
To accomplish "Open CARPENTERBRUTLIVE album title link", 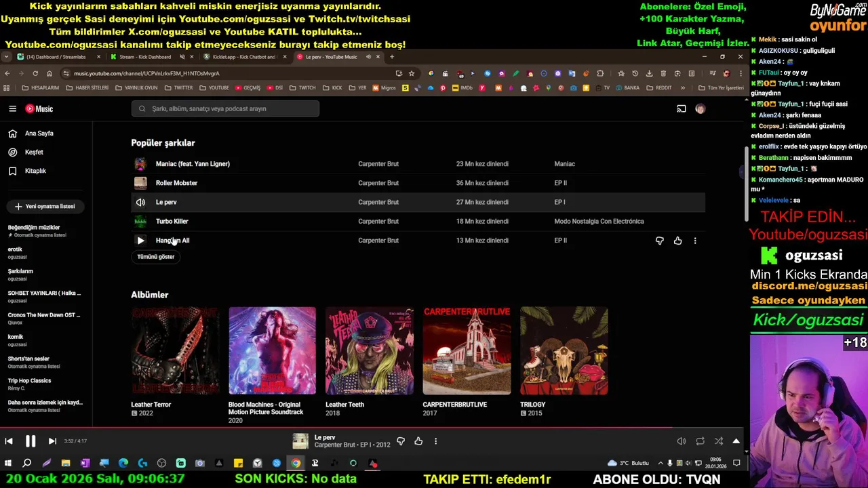I will click(455, 405).
